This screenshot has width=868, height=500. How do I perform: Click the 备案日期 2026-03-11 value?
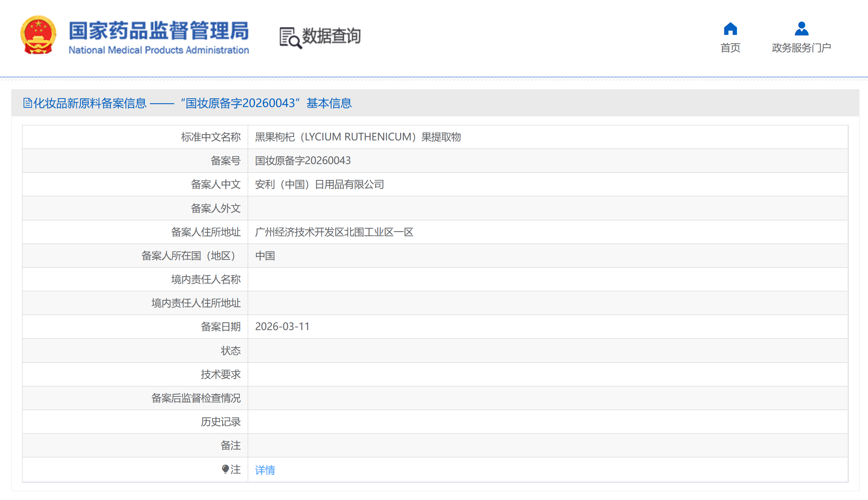click(282, 327)
